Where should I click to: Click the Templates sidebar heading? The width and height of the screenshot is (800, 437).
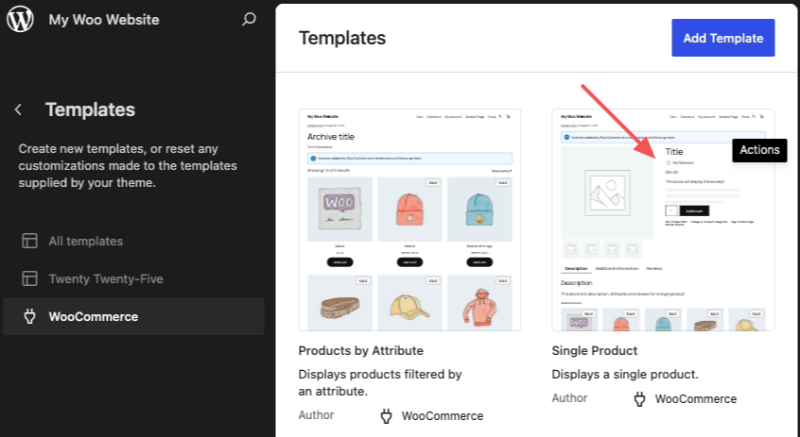90,110
